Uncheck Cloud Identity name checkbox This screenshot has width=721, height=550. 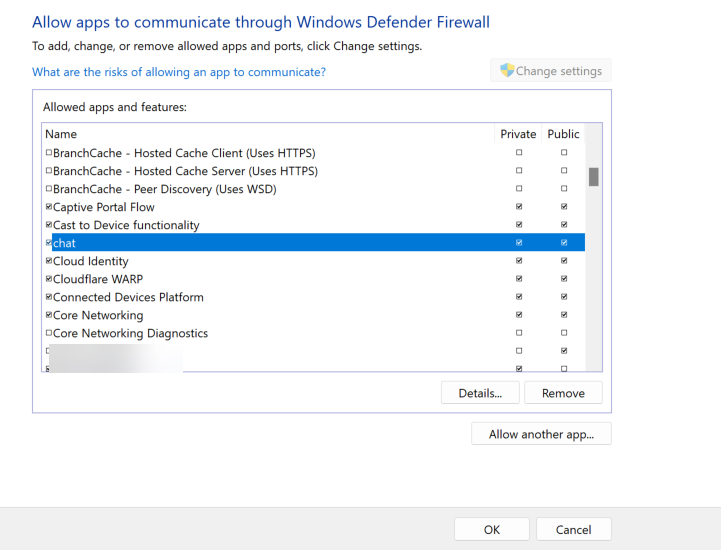[49, 261]
